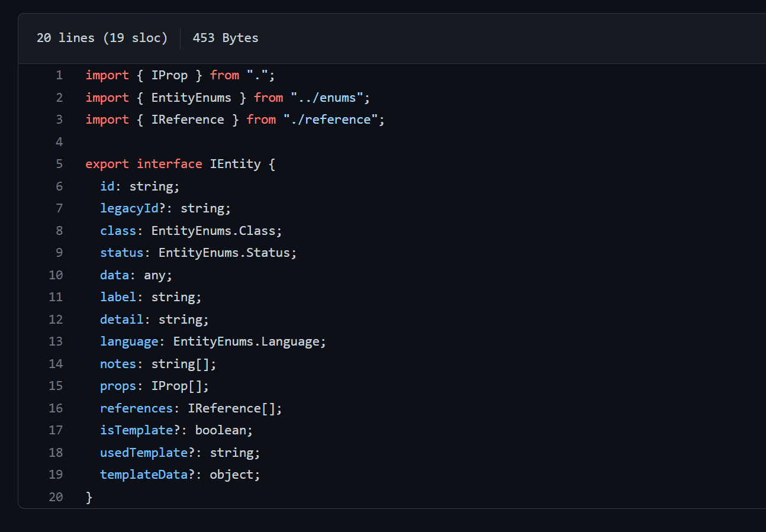Click the "../enums" import path string
766x532 pixels.
pyautogui.click(x=327, y=98)
